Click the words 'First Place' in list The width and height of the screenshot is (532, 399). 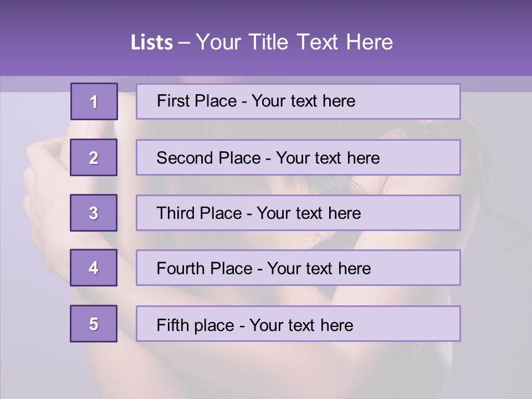pos(197,101)
